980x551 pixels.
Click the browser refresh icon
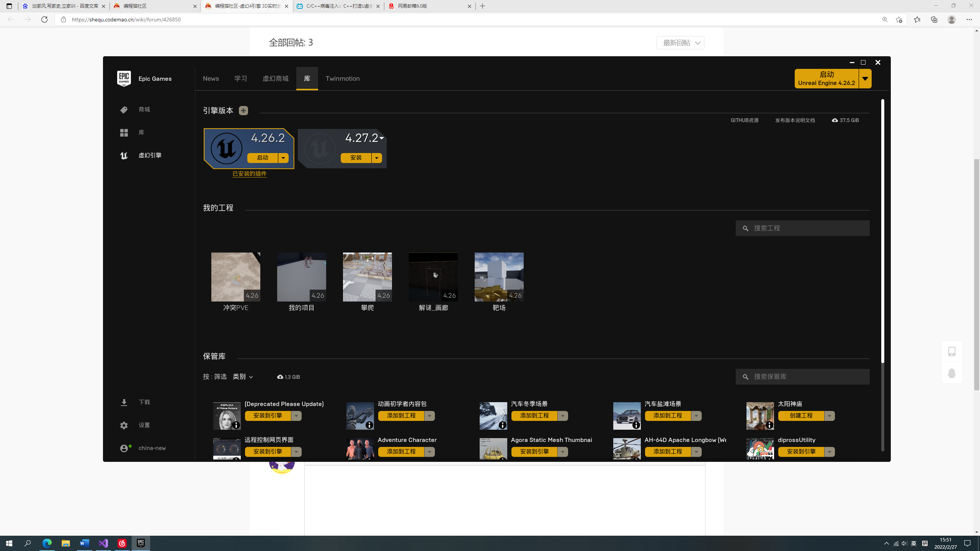tap(44, 20)
